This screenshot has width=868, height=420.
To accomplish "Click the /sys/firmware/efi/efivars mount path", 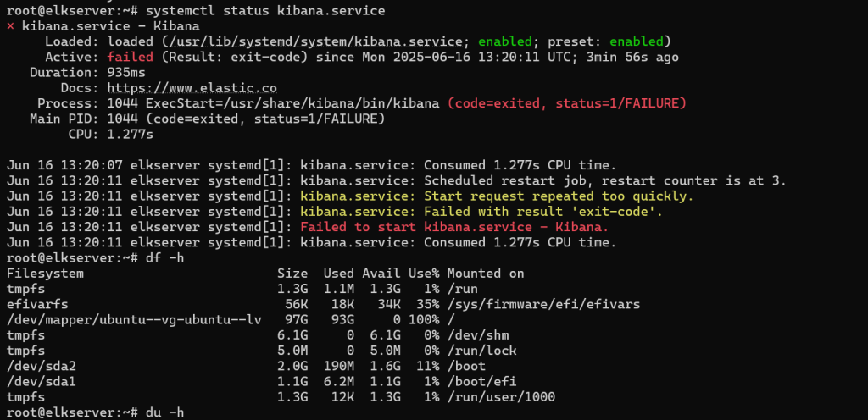I will coord(543,304).
